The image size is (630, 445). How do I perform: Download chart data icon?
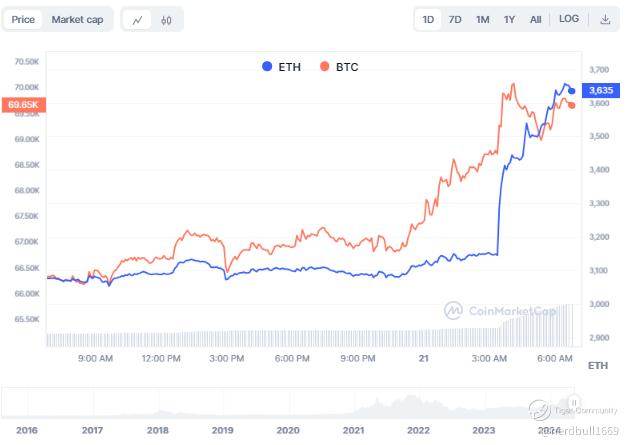click(x=605, y=19)
